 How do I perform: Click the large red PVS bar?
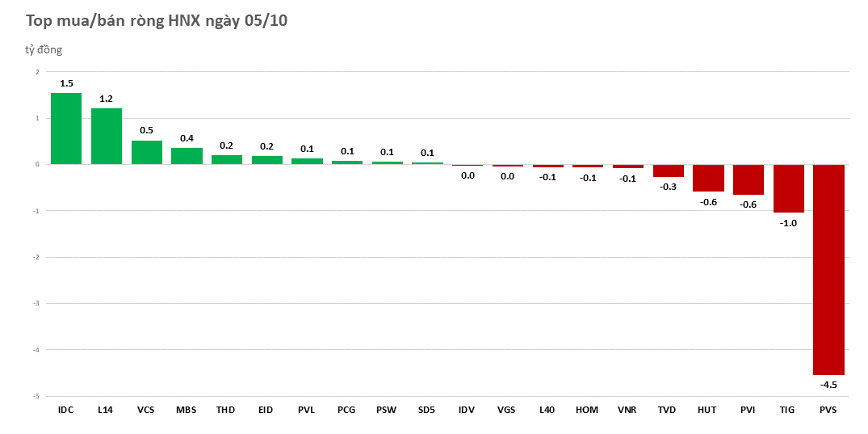[x=828, y=269]
